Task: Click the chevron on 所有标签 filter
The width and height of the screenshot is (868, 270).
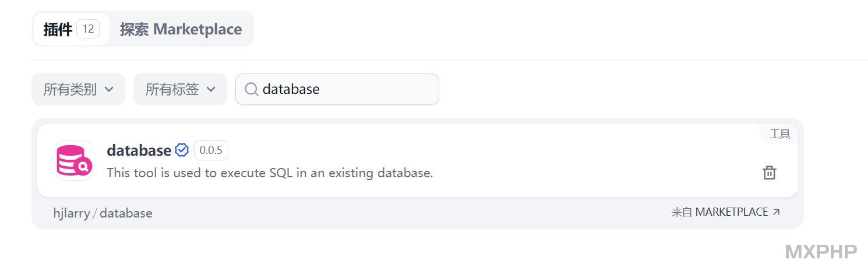Action: [x=211, y=89]
